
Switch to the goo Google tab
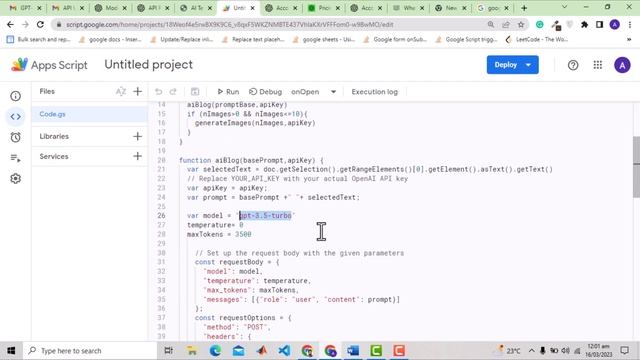493,8
